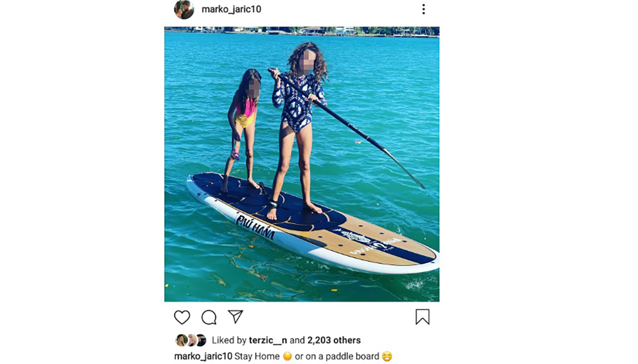This screenshot has height=364, width=638.
Task: Click the Stay Home caption text
Action: [x=257, y=357]
